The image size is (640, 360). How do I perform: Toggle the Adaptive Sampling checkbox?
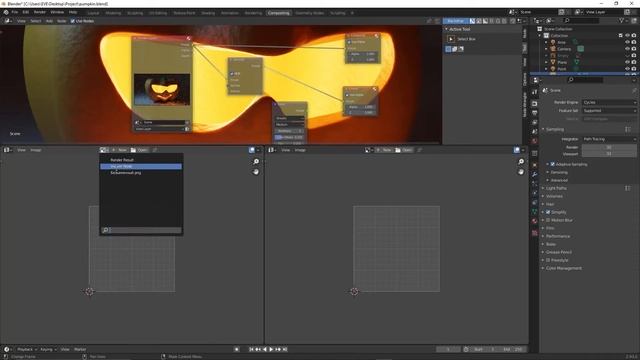click(x=553, y=164)
